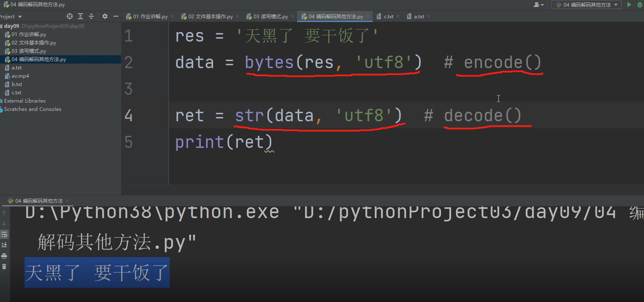Toggle scroll to end in Run console
Screen dimensions: 644x302
[x=4, y=245]
